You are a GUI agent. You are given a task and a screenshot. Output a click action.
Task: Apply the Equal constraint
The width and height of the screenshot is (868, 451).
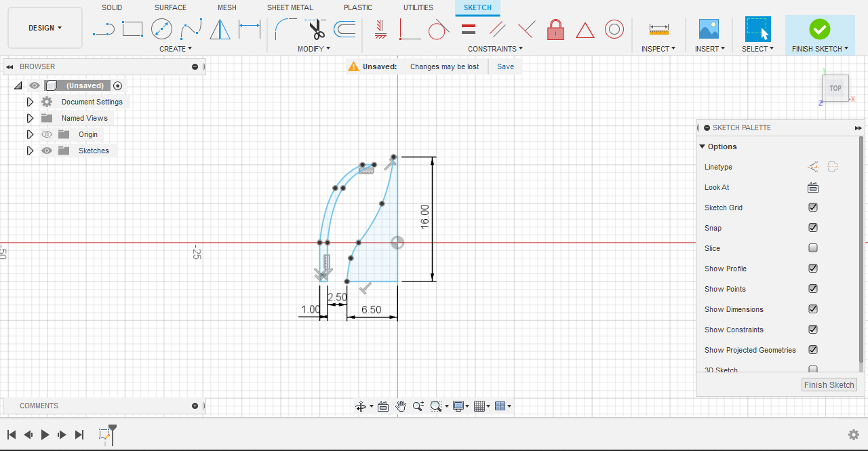(x=468, y=29)
